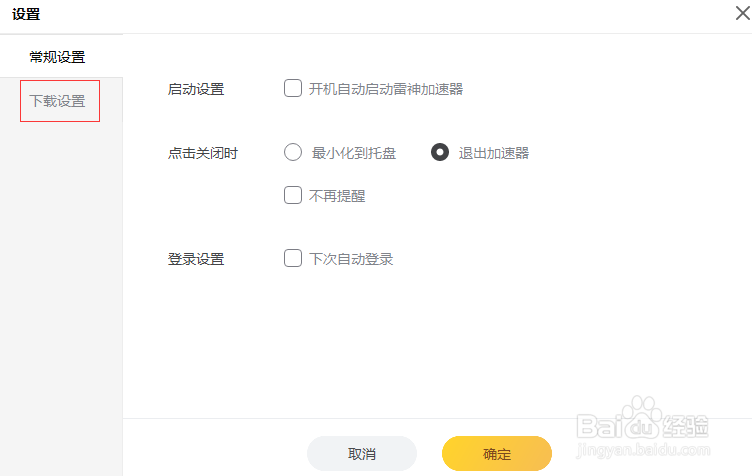This screenshot has height=476, width=752.
Task: Click the 退出加速器 option text
Action: (x=494, y=153)
